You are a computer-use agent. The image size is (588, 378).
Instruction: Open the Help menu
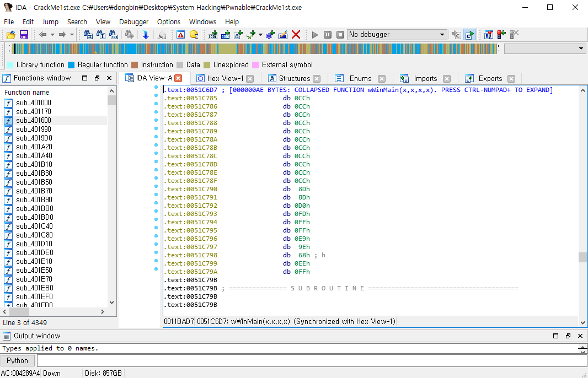pos(232,21)
